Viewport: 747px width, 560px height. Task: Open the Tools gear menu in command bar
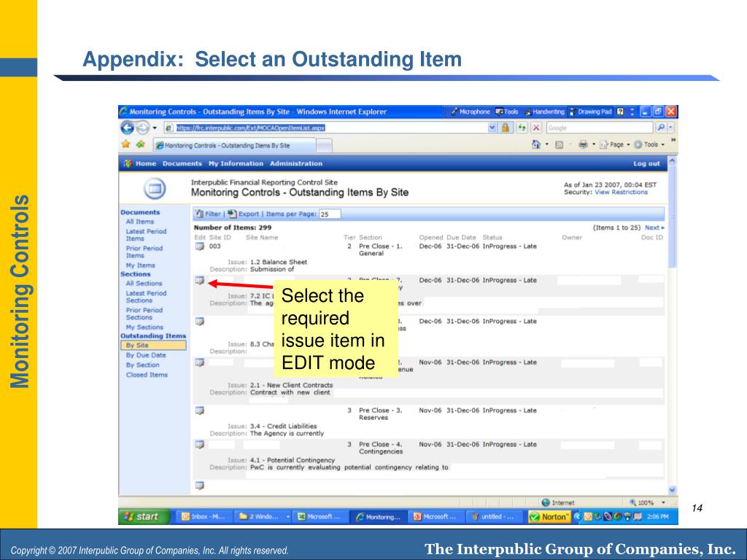pyautogui.click(x=649, y=144)
